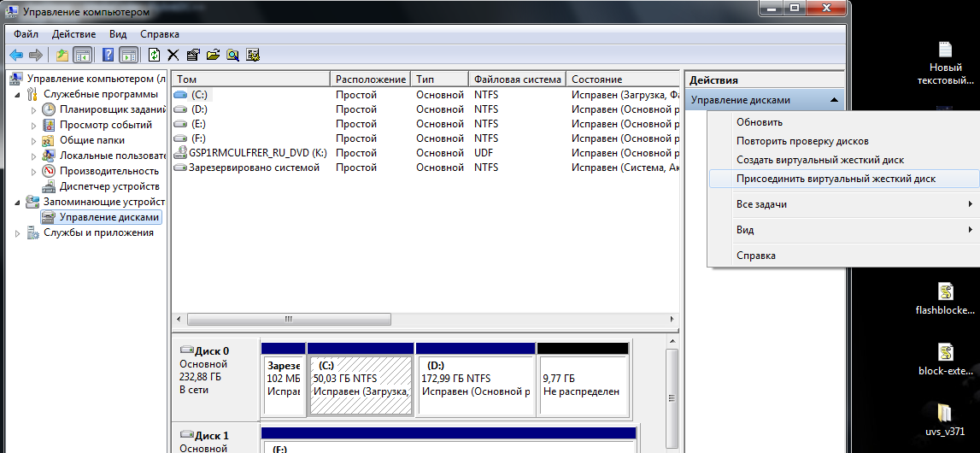Open the Действие menu
The width and height of the screenshot is (980, 453).
[x=73, y=33]
